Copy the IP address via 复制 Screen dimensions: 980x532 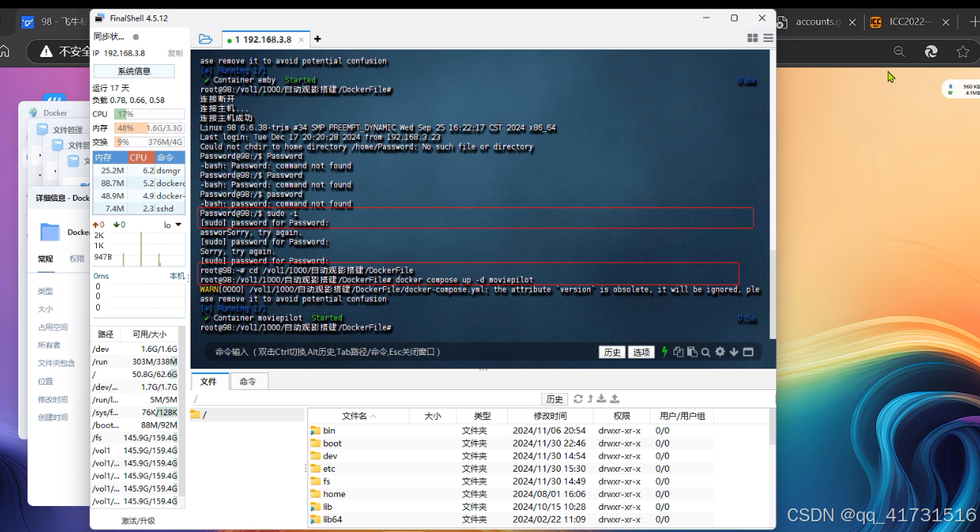175,53
